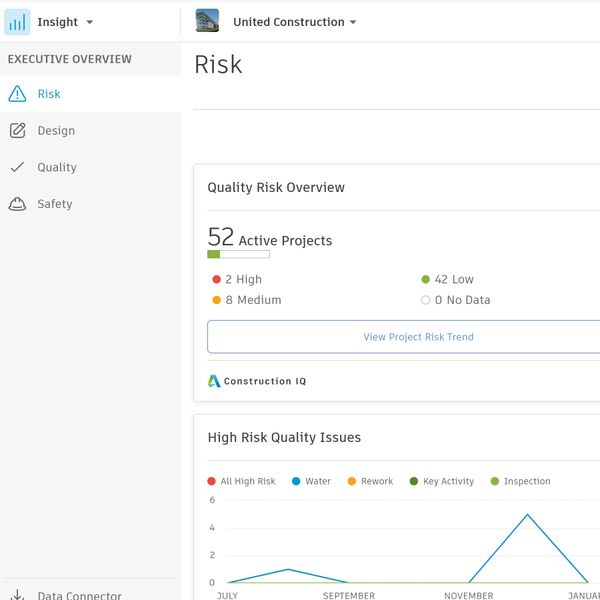
Task: Toggle the Key Activity legend series
Action: 441,481
